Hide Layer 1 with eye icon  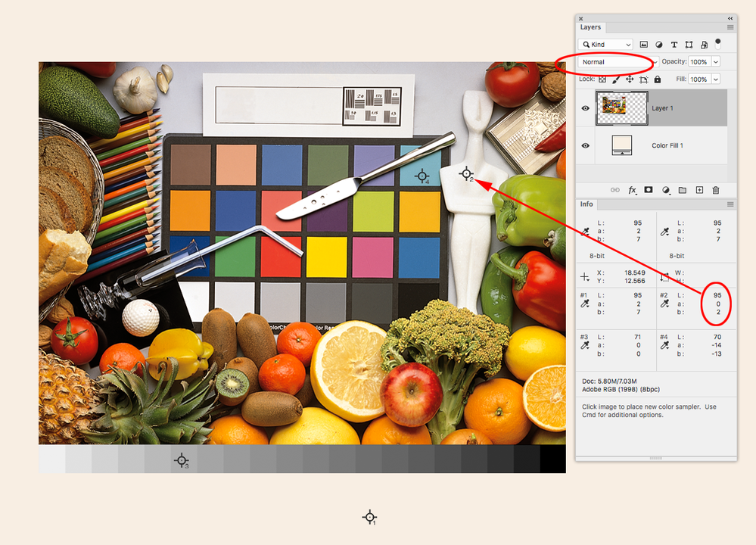[585, 108]
